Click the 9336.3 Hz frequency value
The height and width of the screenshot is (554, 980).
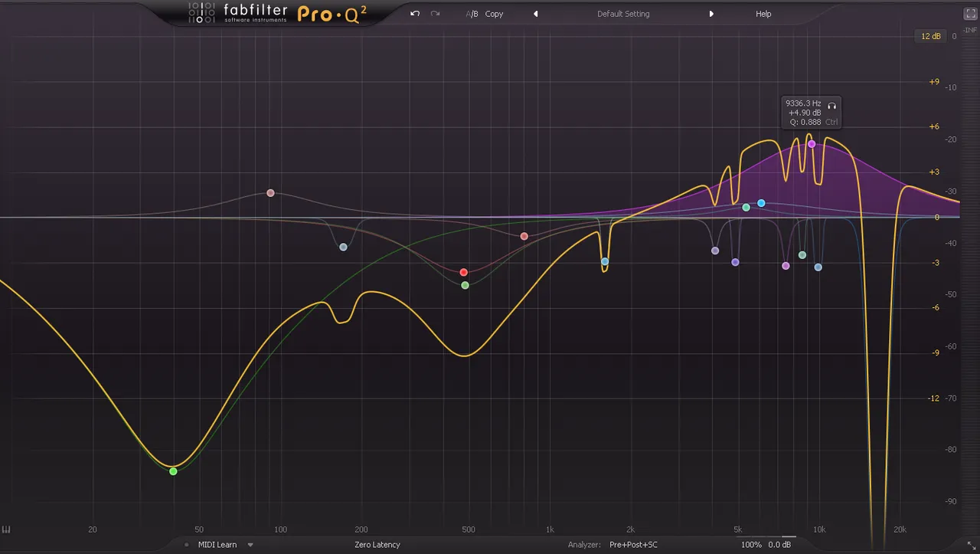tap(803, 103)
